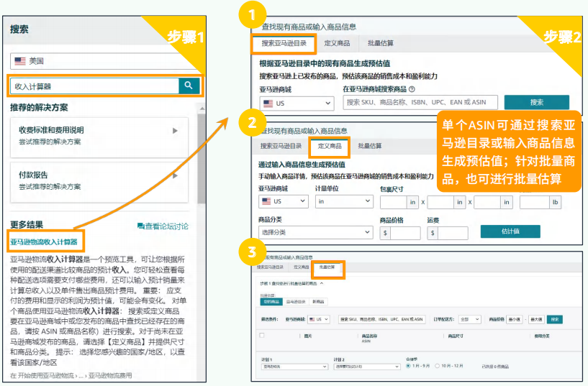
Task: Open the 计划 2 dropdown
Action: (x=367, y=367)
